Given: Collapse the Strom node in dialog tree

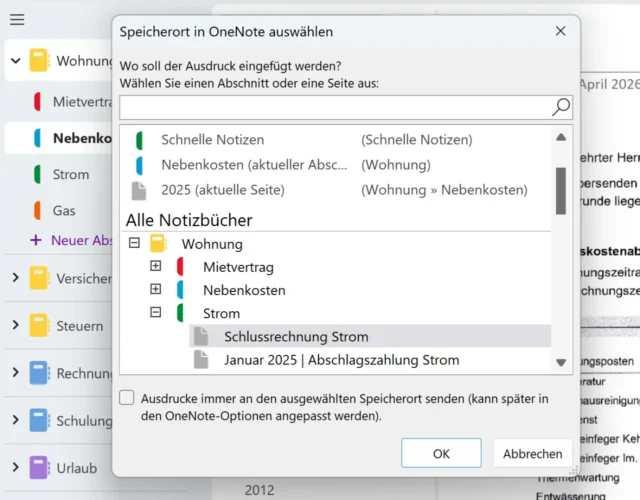Looking at the screenshot, I should point(156,313).
